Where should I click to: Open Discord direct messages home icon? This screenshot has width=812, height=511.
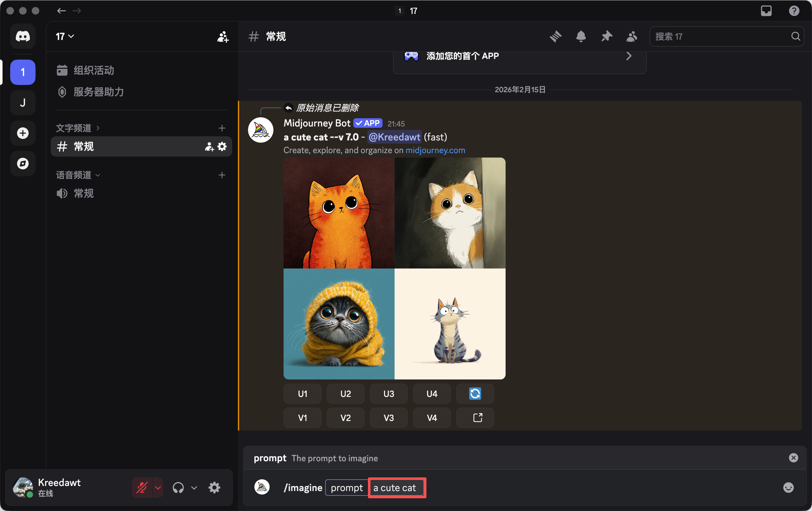(23, 36)
